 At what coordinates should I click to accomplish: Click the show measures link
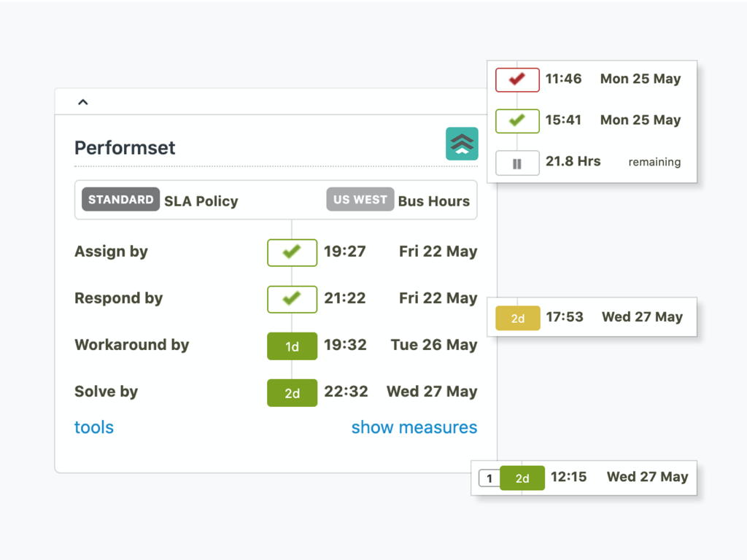pyautogui.click(x=414, y=427)
